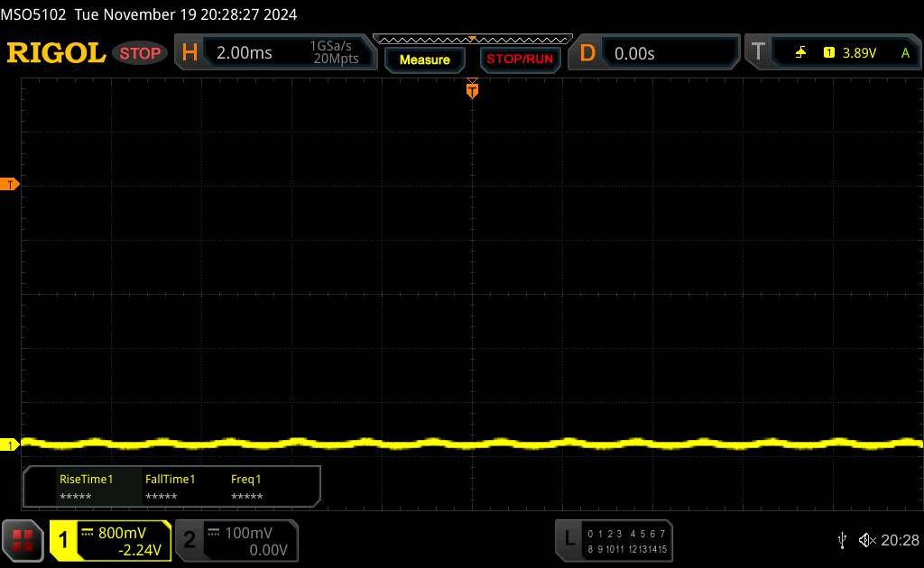Screen dimensions: 924x568
Task: Open the logic analyzer L digital channels panel
Action: pyautogui.click(x=614, y=541)
